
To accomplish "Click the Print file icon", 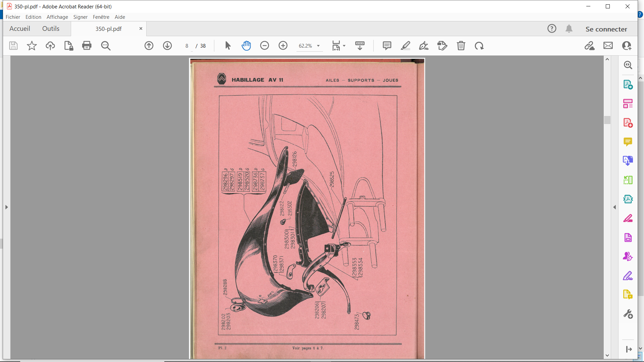I will click(x=87, y=46).
